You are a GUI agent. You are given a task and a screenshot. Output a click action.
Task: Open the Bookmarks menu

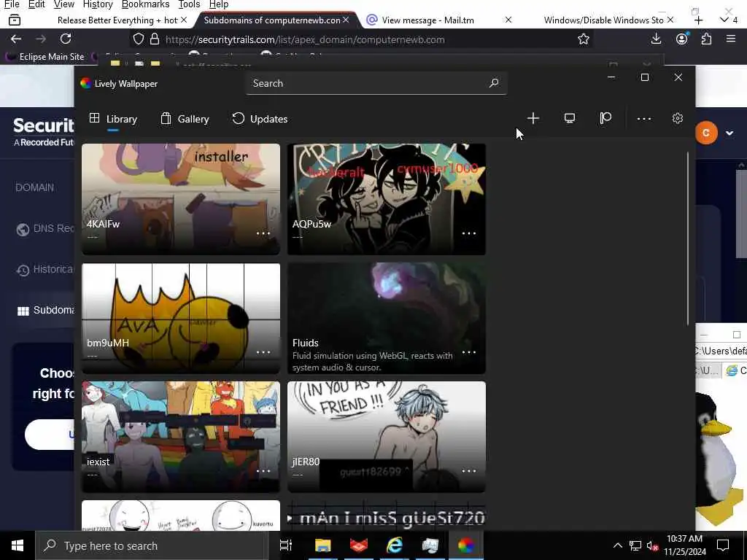(145, 4)
